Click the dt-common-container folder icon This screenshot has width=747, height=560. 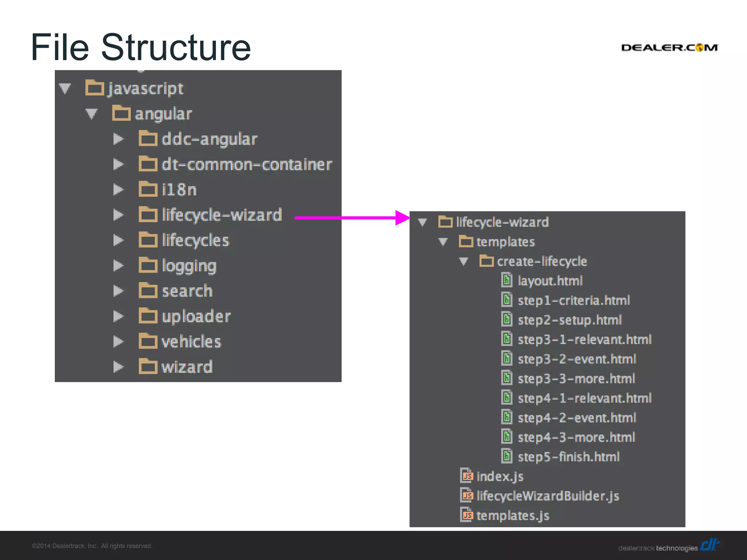(148, 163)
